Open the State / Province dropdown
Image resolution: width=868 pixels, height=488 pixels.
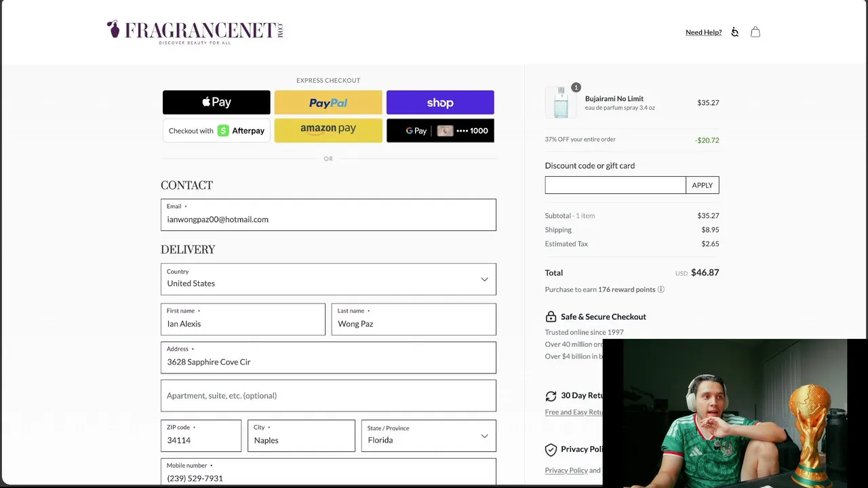coord(429,436)
